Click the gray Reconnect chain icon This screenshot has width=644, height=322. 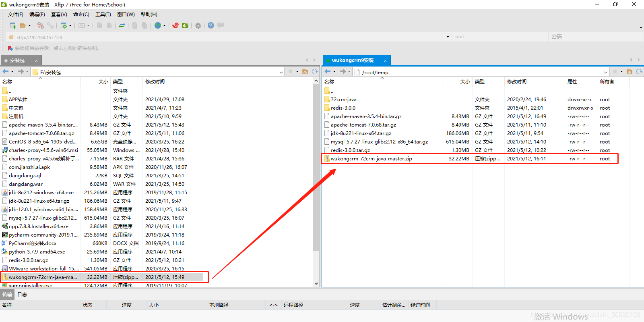pos(50,25)
